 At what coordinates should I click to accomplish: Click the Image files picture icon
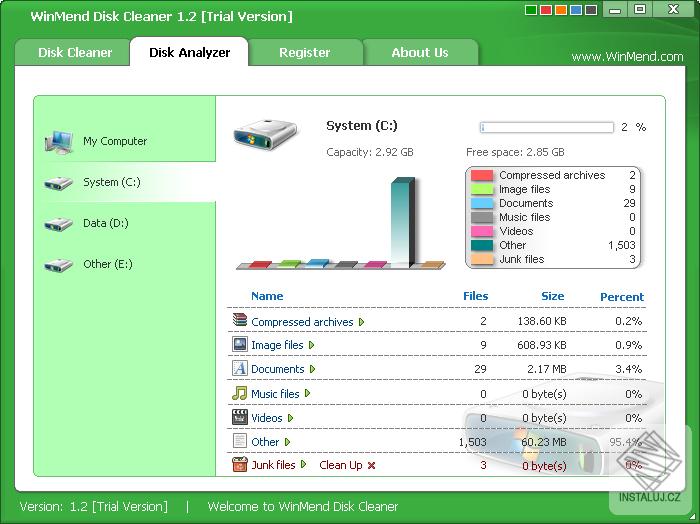pyautogui.click(x=240, y=344)
